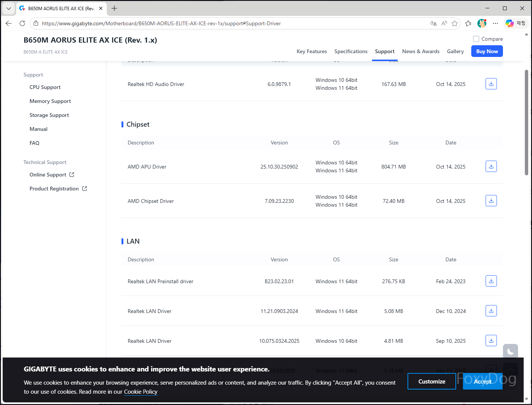
Task: Select the LAN section heading
Action: click(133, 241)
